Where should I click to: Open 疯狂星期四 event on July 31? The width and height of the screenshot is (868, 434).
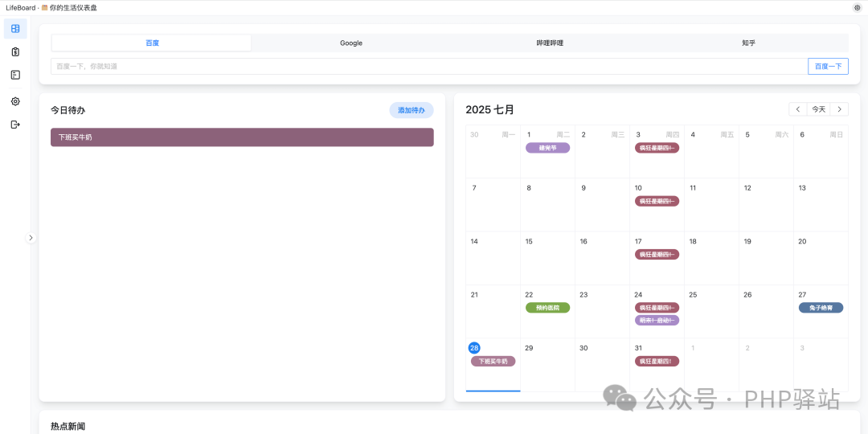[x=657, y=362]
